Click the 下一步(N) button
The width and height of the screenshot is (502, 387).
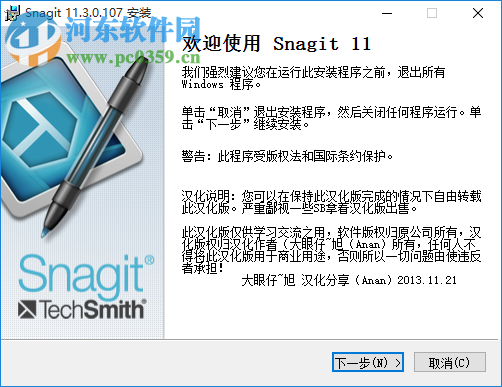click(368, 362)
